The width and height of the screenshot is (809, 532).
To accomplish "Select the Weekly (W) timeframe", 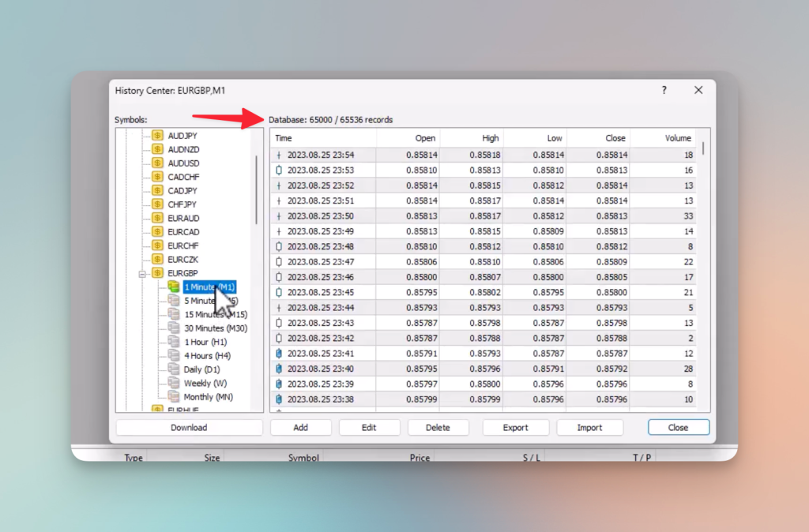I will pos(207,382).
